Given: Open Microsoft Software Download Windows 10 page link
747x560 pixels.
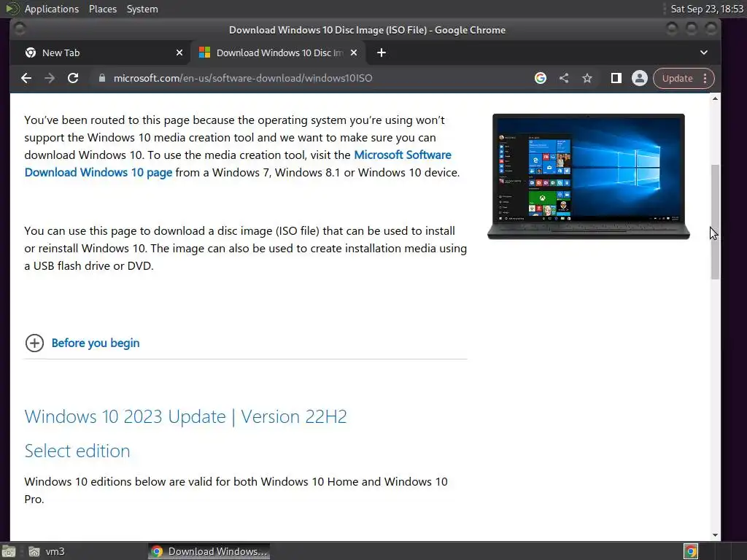Looking at the screenshot, I should tap(238, 163).
